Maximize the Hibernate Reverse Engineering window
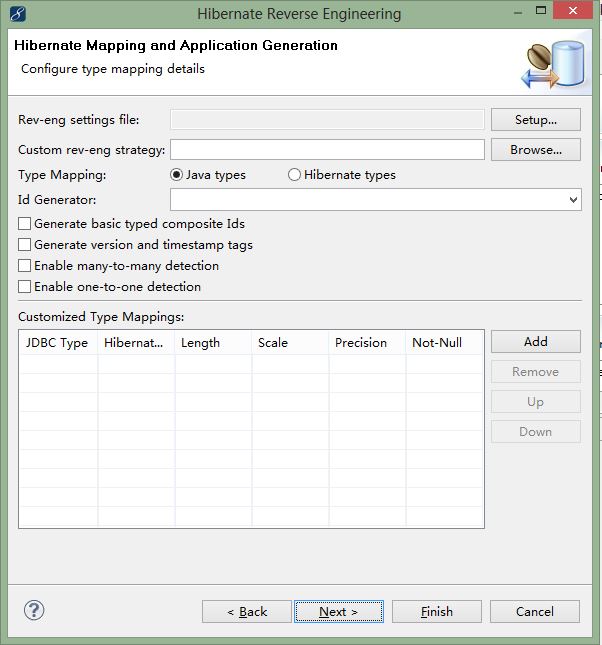Viewport: 602px width, 645px height. 541,11
